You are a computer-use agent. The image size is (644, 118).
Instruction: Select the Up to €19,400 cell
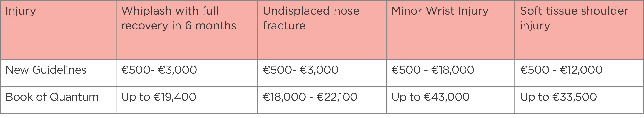point(187,100)
